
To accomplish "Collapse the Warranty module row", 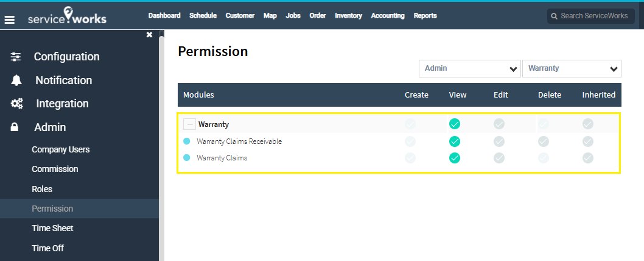I will pyautogui.click(x=190, y=124).
